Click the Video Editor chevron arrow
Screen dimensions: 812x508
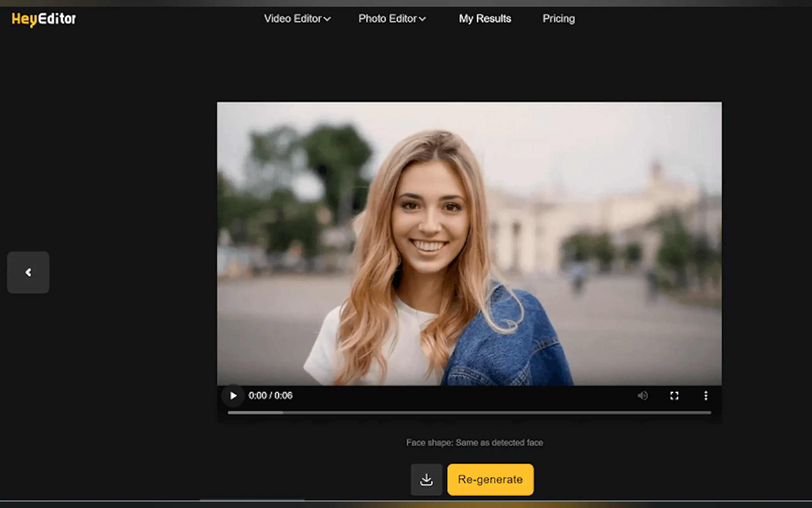tap(327, 19)
